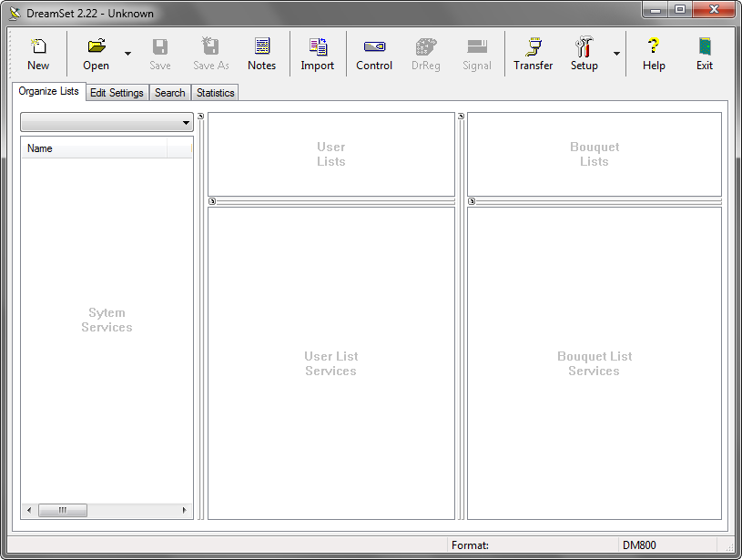This screenshot has width=742, height=560.
Task: Open the Search tab
Action: click(170, 93)
